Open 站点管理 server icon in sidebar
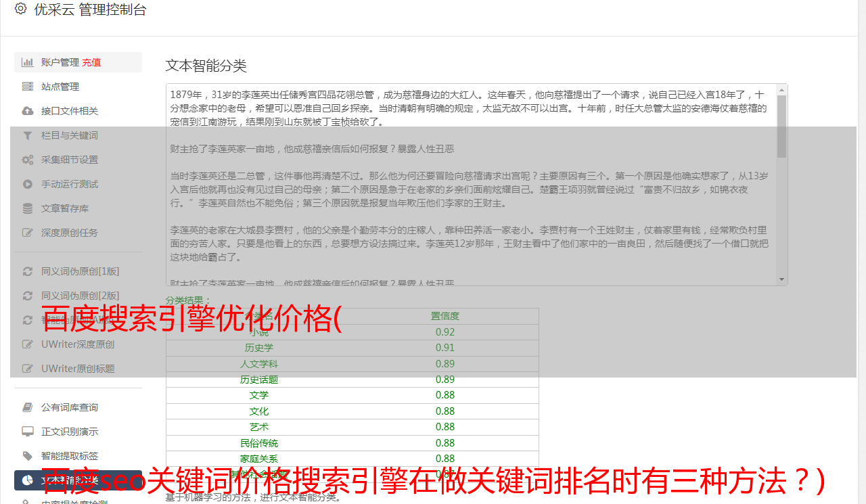 [28, 87]
